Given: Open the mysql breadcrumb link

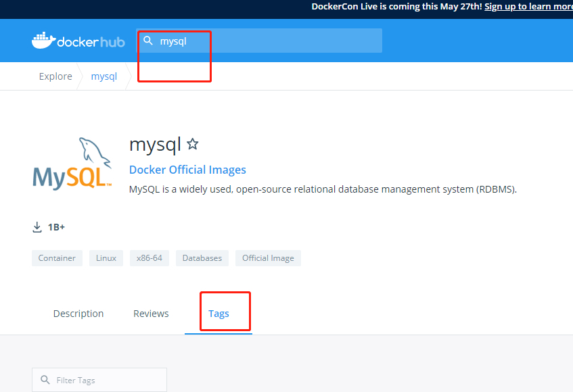Looking at the screenshot, I should pyautogui.click(x=104, y=76).
